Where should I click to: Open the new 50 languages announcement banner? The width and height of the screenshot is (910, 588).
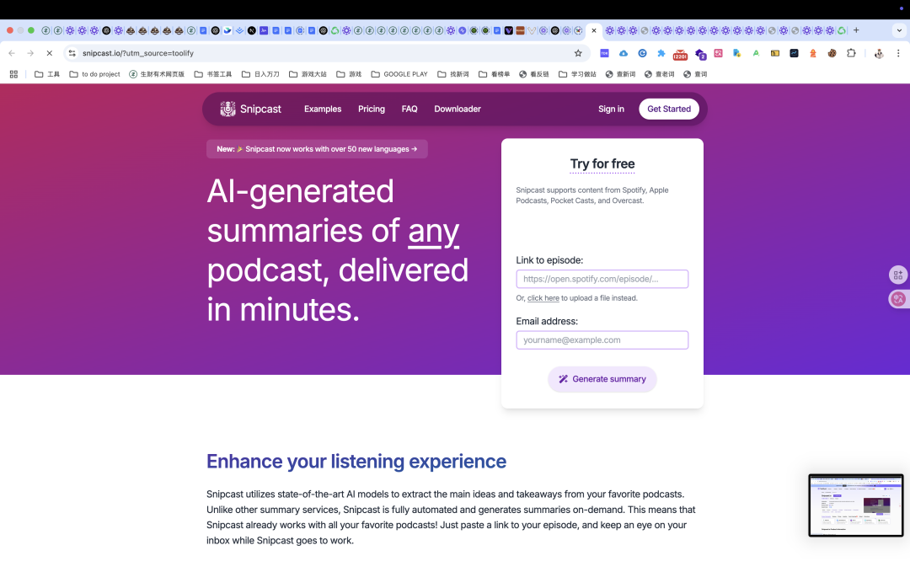pyautogui.click(x=317, y=148)
